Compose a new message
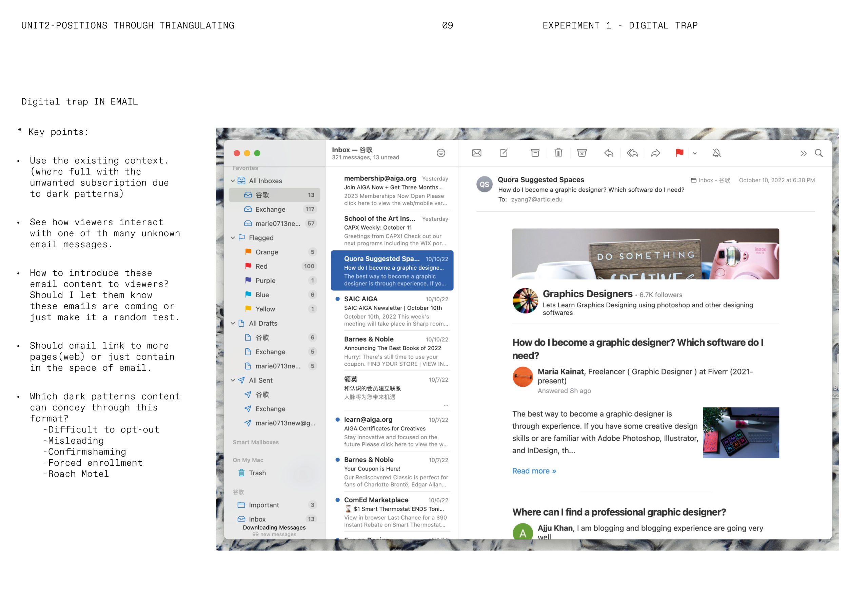868x596 pixels. [x=504, y=153]
